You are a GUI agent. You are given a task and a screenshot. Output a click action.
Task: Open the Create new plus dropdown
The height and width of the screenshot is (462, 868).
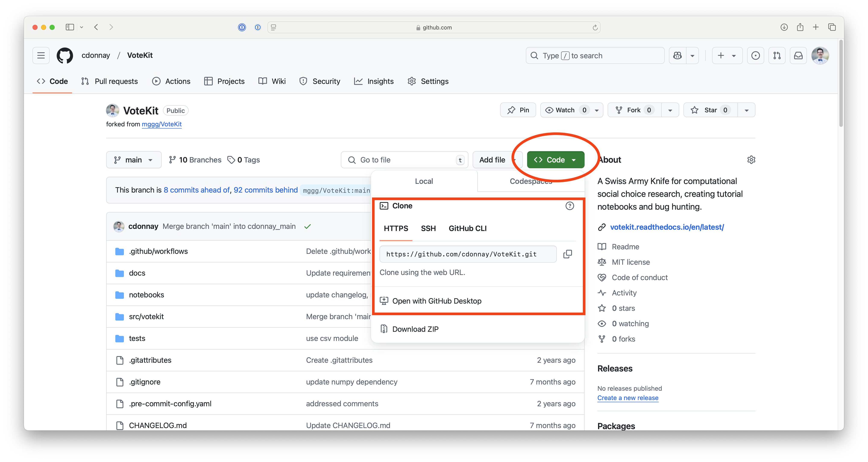[727, 56]
